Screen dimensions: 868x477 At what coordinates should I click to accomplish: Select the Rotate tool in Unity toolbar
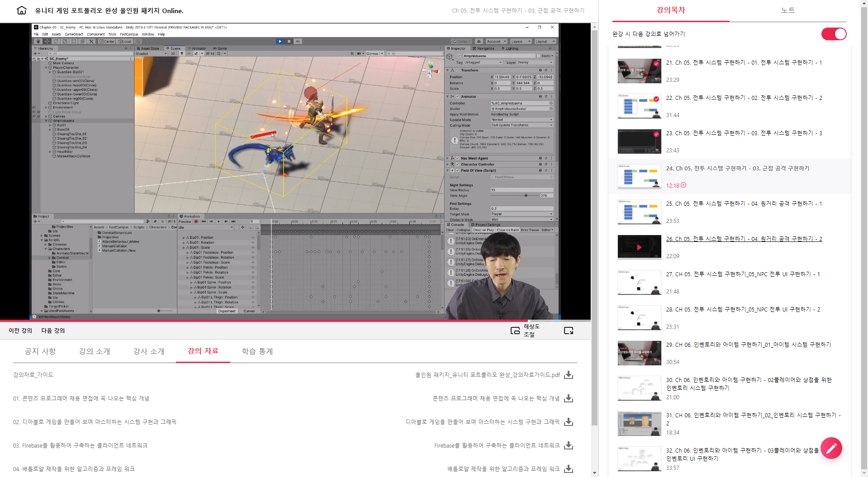(56, 41)
